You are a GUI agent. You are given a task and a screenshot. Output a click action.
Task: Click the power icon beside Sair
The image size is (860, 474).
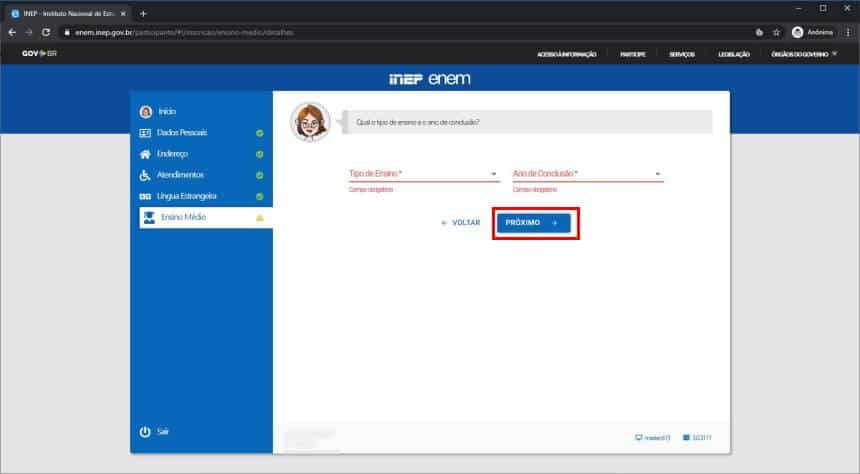click(x=145, y=432)
